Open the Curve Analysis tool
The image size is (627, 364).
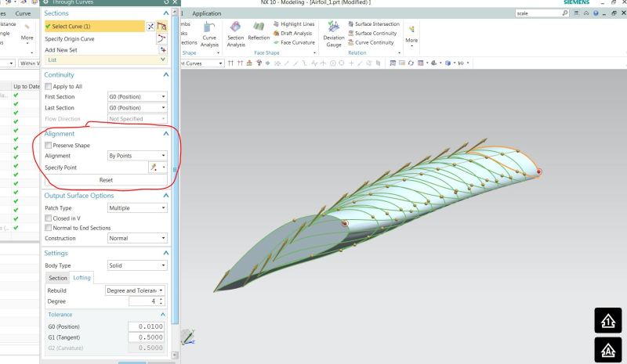coord(209,34)
